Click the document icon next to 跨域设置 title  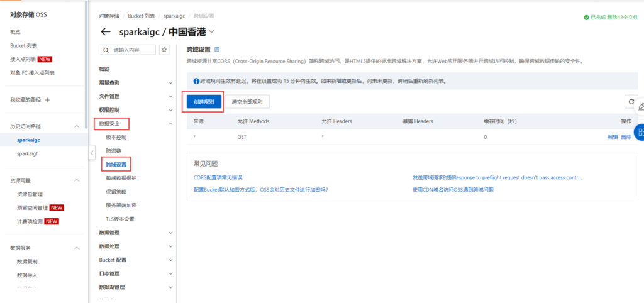pyautogui.click(x=217, y=49)
